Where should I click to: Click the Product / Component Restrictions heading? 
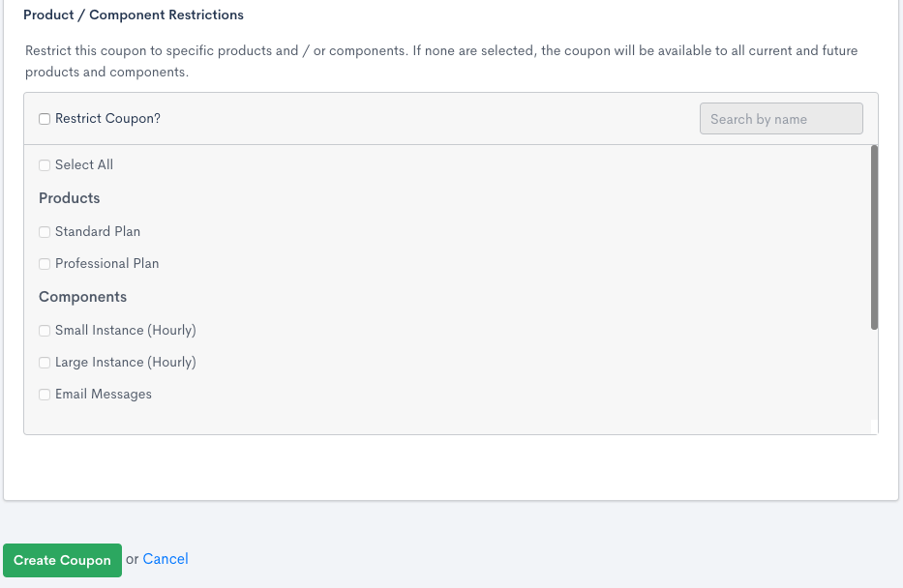[x=133, y=15]
